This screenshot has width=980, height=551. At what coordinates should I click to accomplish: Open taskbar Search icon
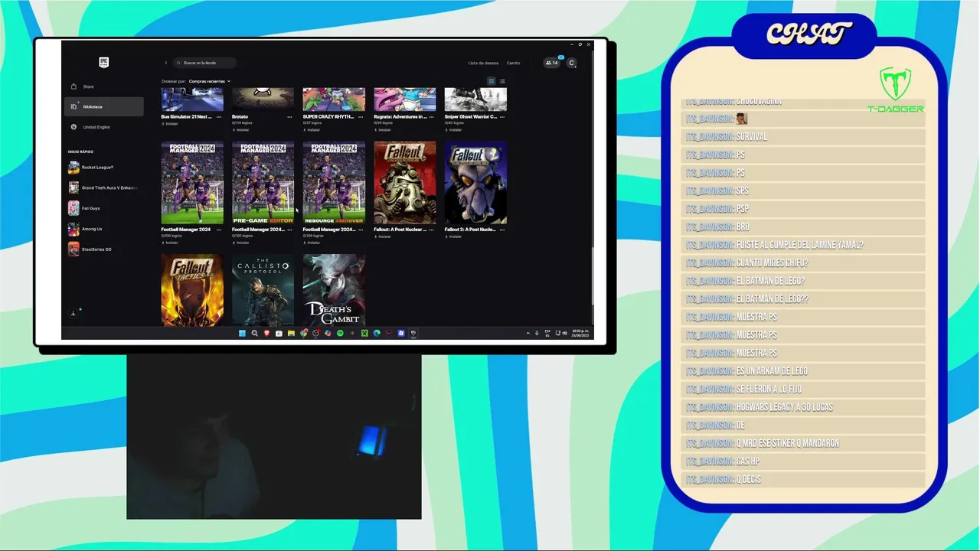[x=255, y=333]
